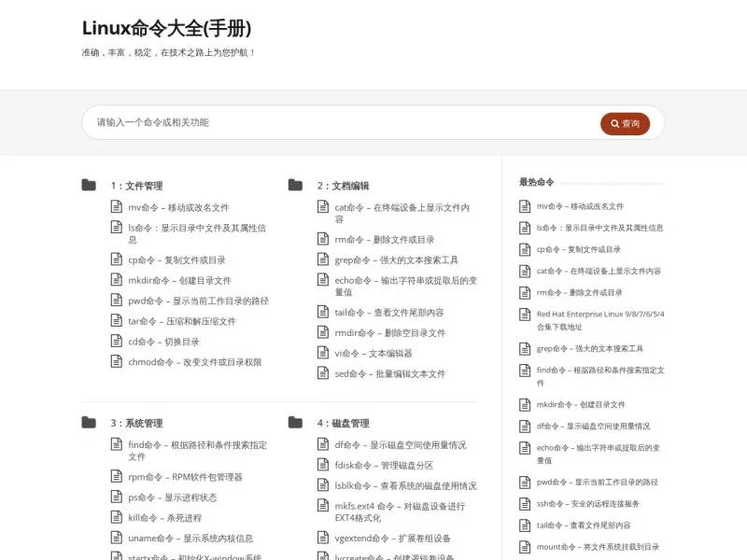The image size is (747, 560).
Task: Open lsblk命令 – 查看系统的磁盘使用情况 link
Action: click(406, 485)
